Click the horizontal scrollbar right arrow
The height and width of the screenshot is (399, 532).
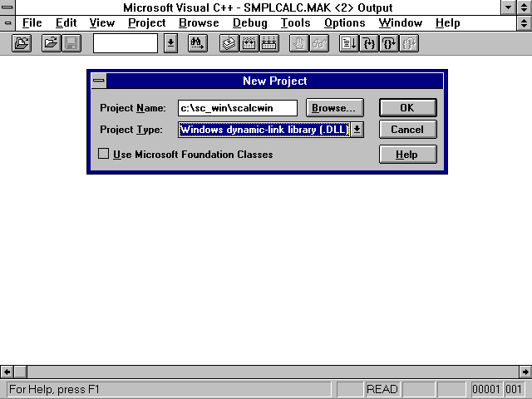525,372
